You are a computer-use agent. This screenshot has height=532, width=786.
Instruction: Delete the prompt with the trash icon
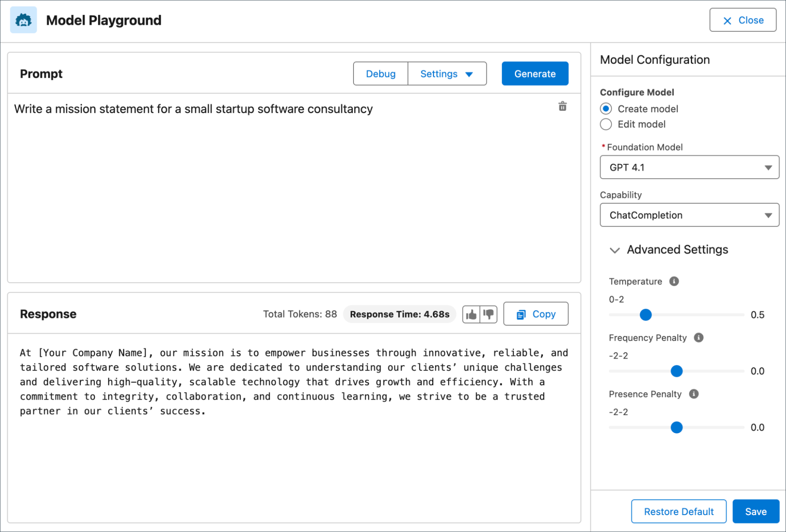coord(562,106)
